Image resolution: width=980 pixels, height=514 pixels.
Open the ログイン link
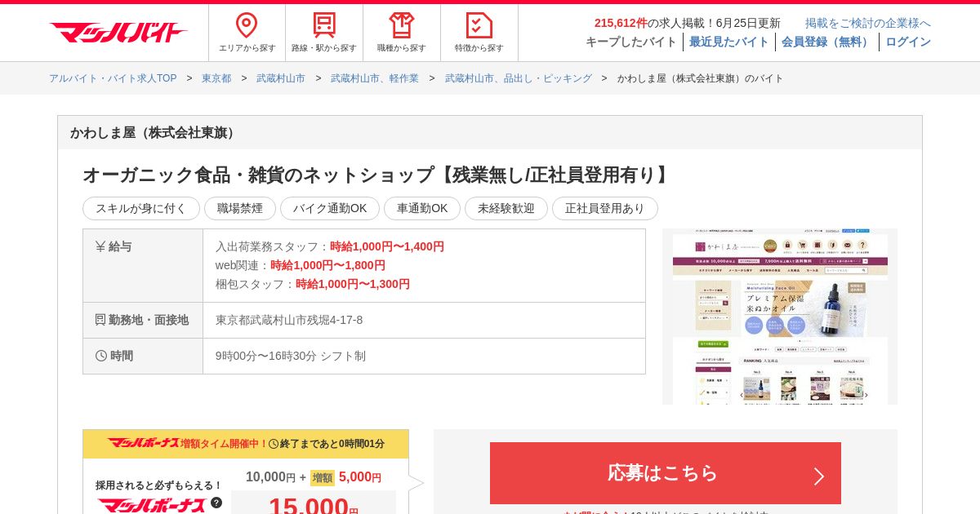[908, 42]
